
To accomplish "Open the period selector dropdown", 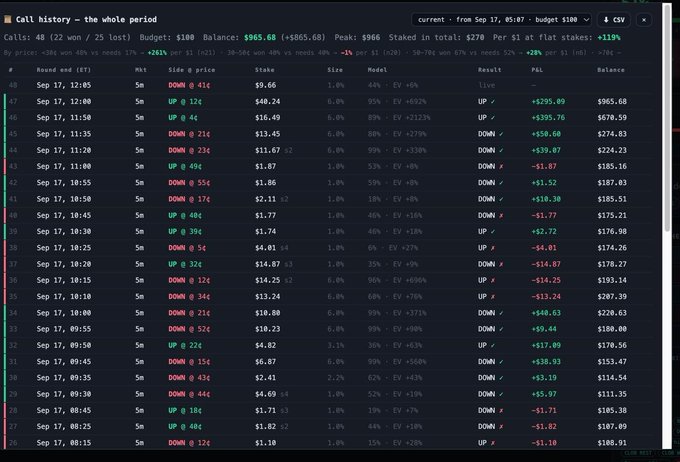I will click(501, 20).
